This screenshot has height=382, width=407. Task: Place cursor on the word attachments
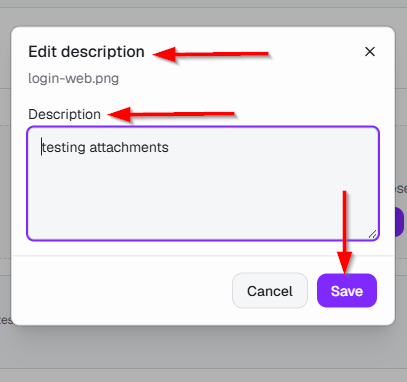click(x=129, y=147)
